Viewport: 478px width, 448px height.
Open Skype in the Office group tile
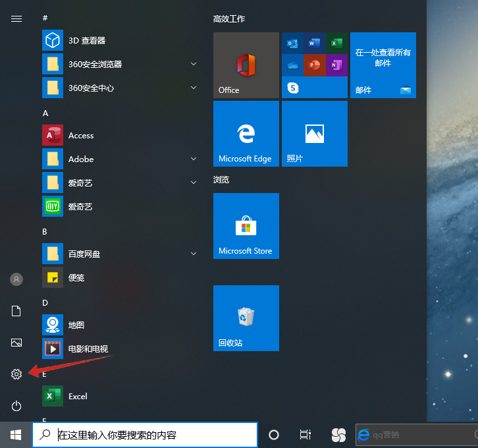(292, 88)
